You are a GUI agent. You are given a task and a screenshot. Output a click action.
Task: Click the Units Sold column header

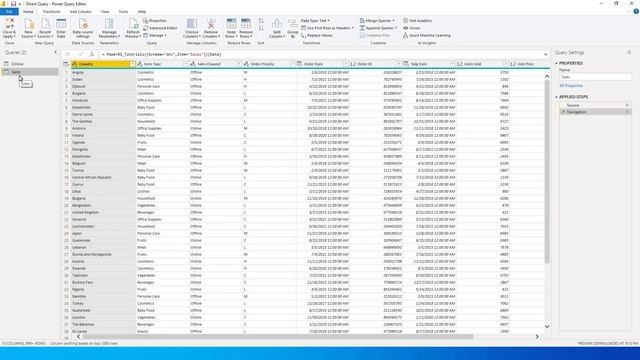(x=482, y=64)
